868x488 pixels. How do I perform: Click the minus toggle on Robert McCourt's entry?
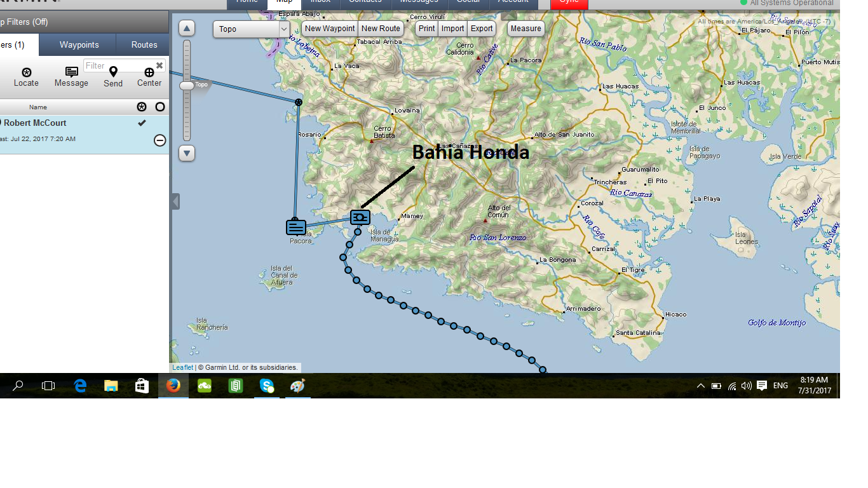point(159,139)
